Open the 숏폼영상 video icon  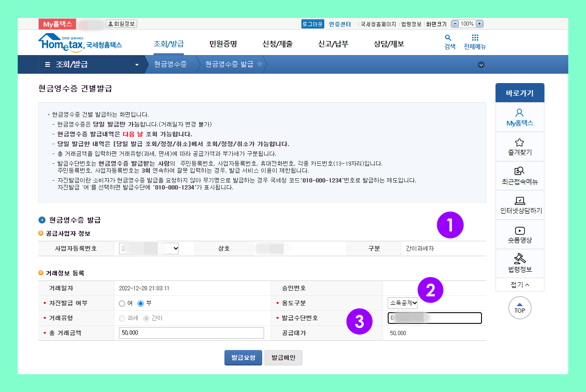[x=520, y=233]
